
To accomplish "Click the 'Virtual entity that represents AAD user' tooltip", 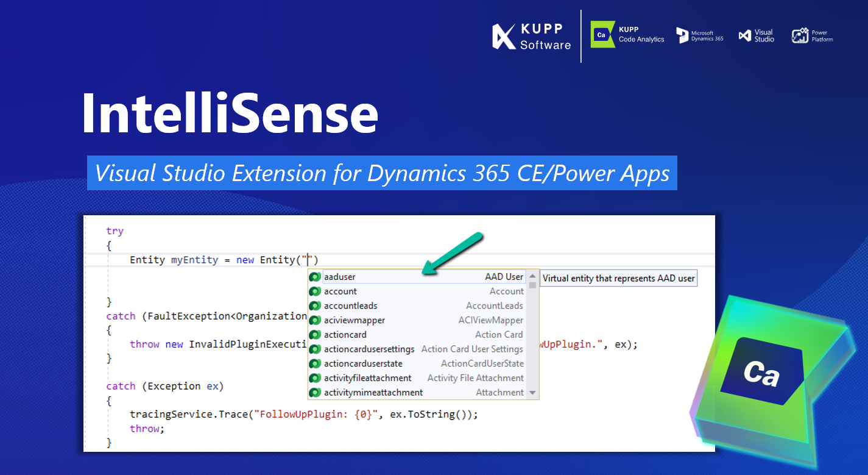I will point(618,278).
